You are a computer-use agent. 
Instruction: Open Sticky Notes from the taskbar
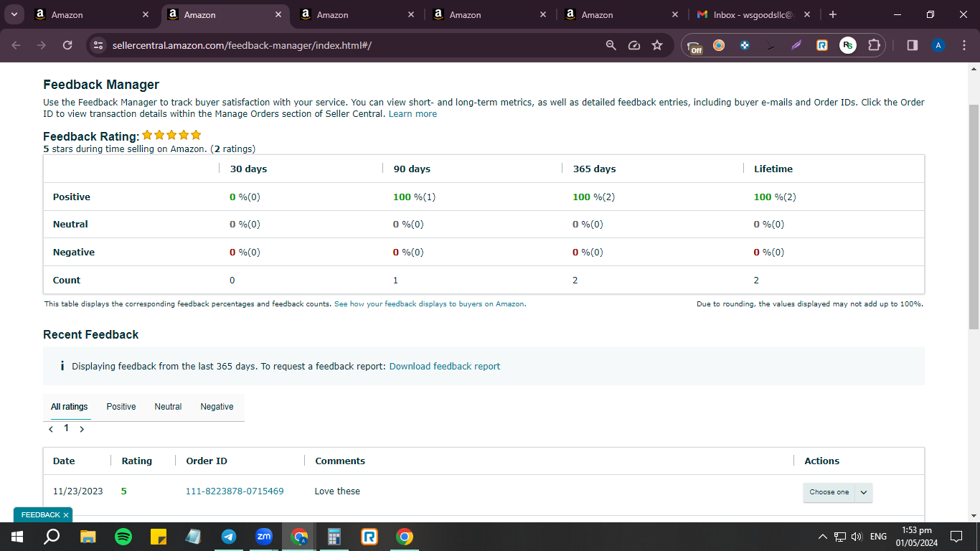(x=159, y=537)
